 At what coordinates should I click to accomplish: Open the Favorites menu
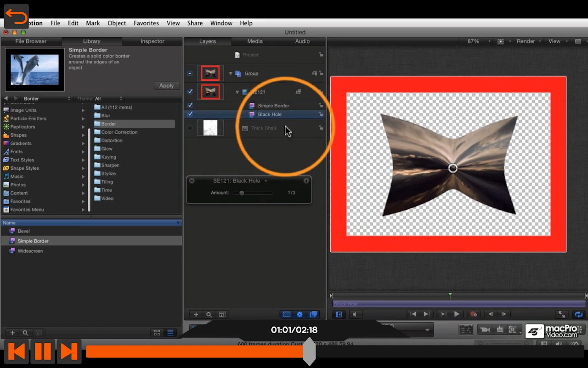pyautogui.click(x=146, y=23)
